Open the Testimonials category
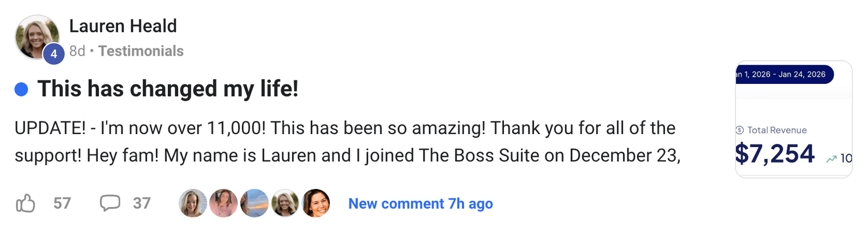 (x=141, y=51)
